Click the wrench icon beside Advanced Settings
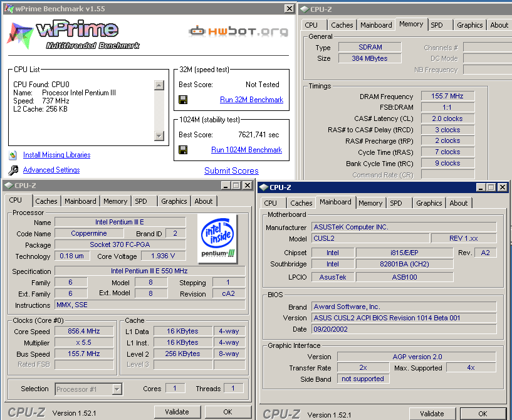The image size is (512, 420). pos(13,170)
